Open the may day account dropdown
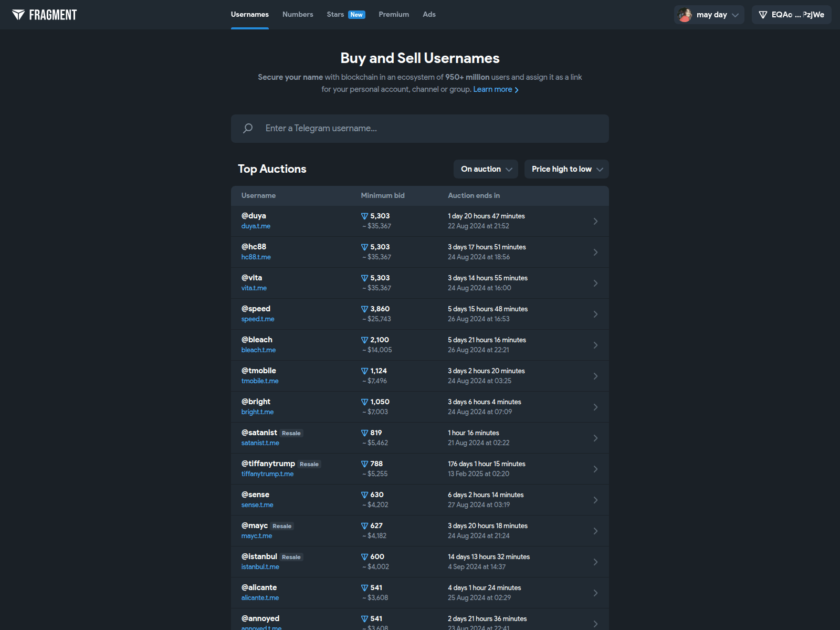Image resolution: width=840 pixels, height=630 pixels. 709,15
